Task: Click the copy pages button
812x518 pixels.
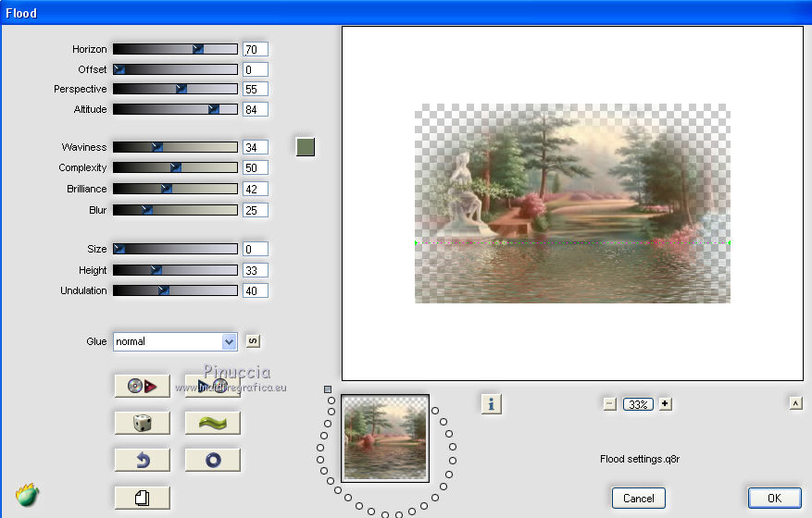Action: click(x=142, y=498)
